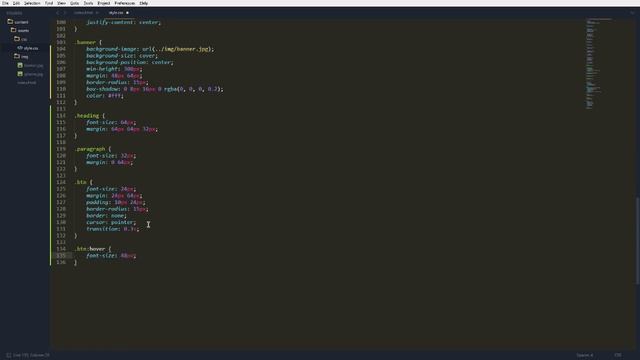
Task: Click the .banner selector line
Action: click(88, 42)
